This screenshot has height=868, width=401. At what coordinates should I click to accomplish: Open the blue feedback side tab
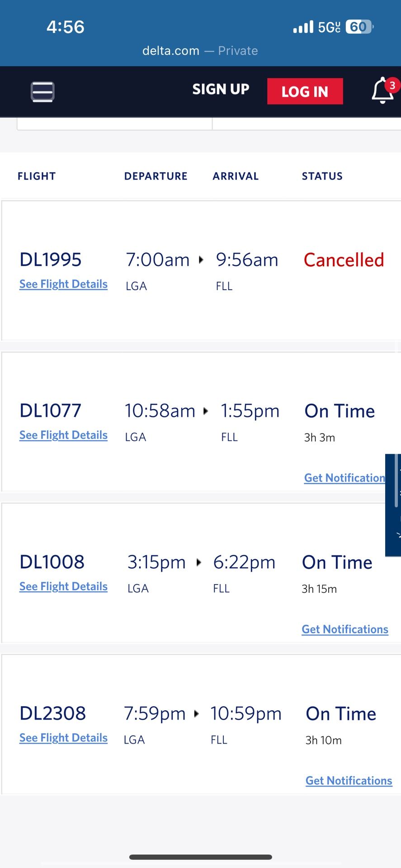coord(393,505)
